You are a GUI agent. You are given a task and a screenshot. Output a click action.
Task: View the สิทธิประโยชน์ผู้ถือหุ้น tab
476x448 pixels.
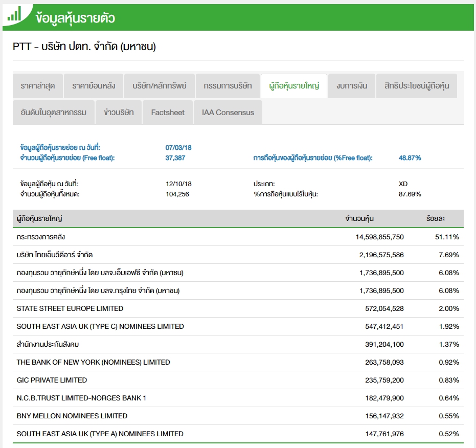tap(416, 86)
